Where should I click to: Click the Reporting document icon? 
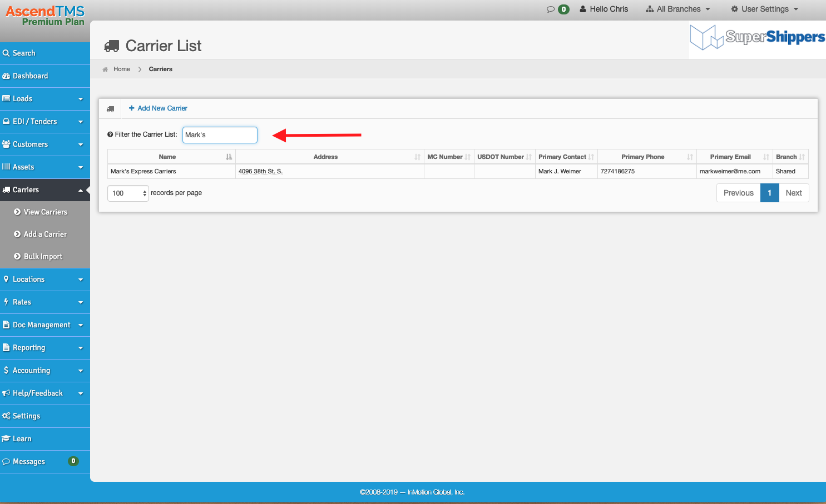pos(6,348)
